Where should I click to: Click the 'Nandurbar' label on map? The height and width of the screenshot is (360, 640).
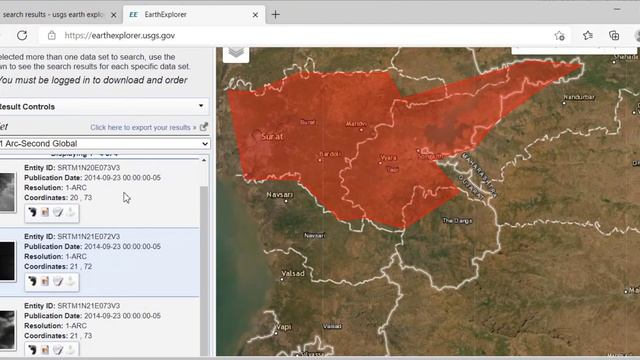pyautogui.click(x=579, y=97)
